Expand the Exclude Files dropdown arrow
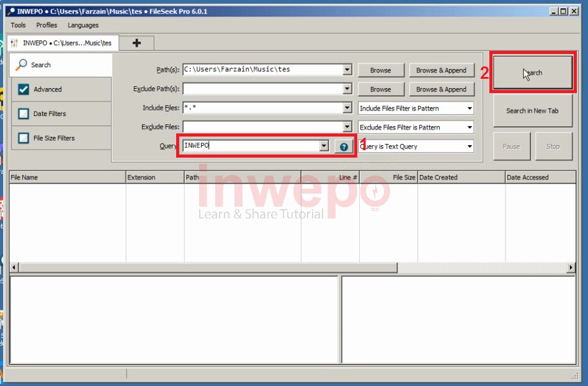 pyautogui.click(x=347, y=127)
